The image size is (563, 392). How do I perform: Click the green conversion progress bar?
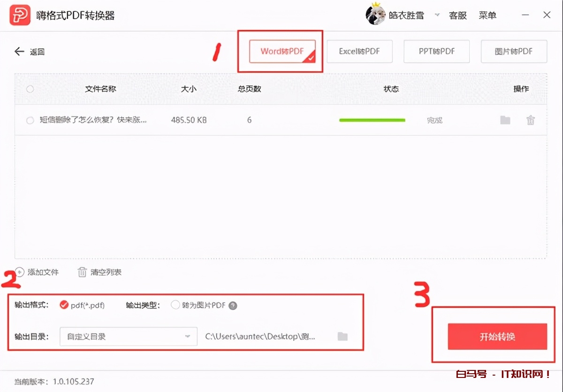(x=372, y=120)
